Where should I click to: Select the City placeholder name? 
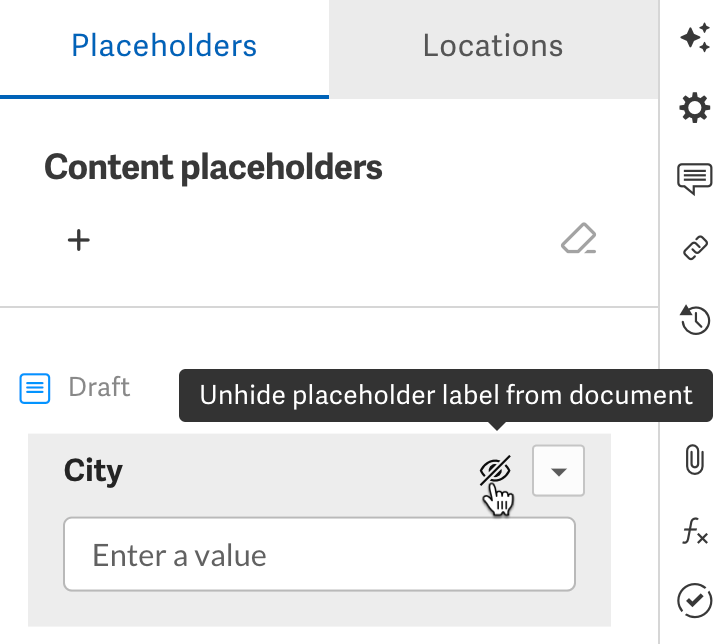(x=93, y=471)
